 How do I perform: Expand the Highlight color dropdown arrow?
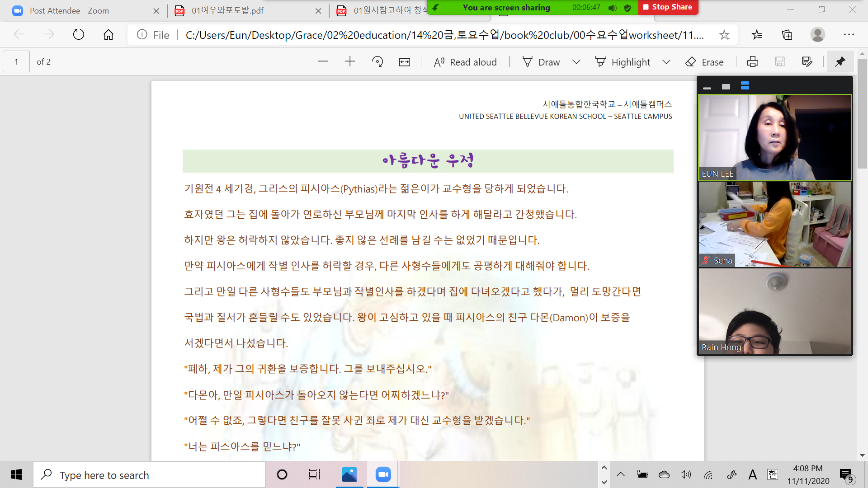pos(666,62)
